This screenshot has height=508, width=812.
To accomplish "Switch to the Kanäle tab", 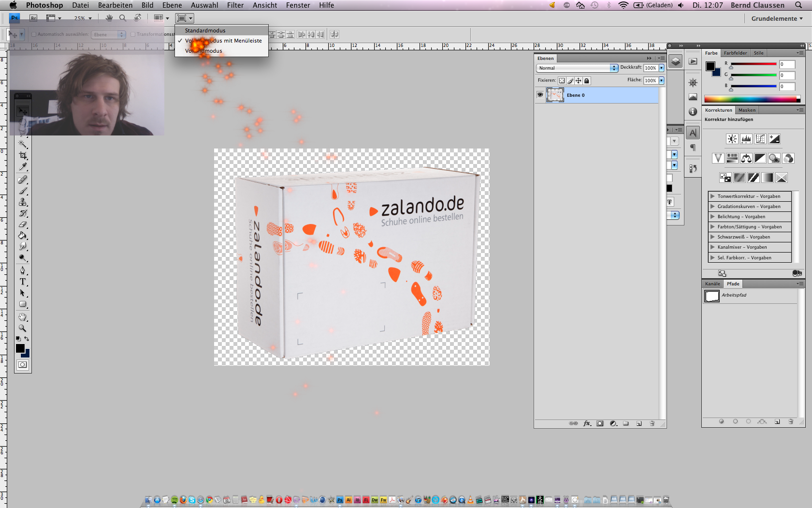I will coord(712,284).
